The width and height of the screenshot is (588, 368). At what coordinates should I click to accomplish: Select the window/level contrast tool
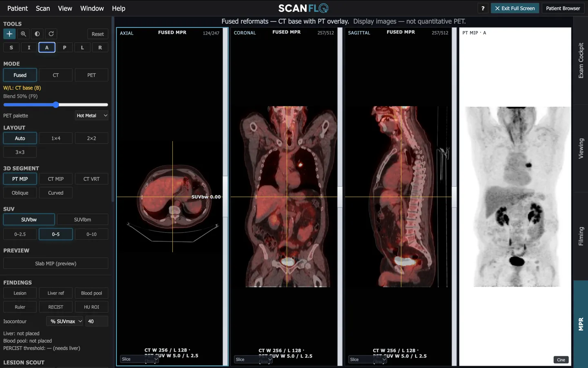point(37,34)
